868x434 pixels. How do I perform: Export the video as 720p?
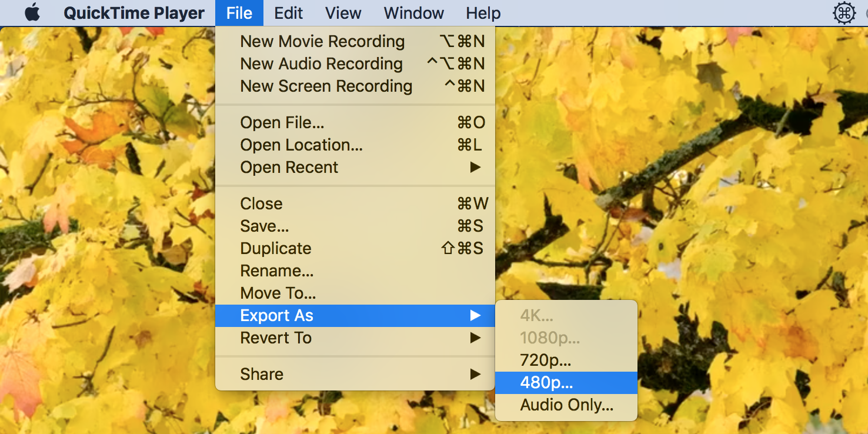(545, 360)
